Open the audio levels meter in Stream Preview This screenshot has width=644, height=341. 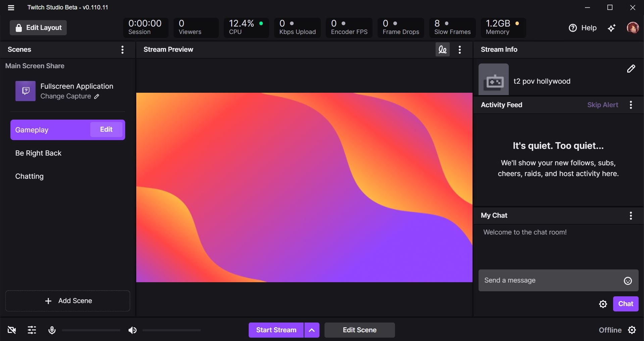pyautogui.click(x=442, y=49)
